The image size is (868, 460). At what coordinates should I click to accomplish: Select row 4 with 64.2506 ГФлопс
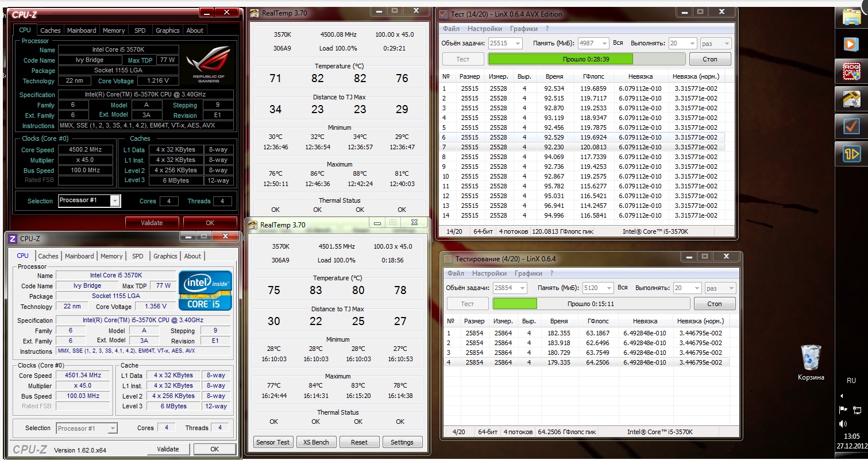click(x=587, y=362)
